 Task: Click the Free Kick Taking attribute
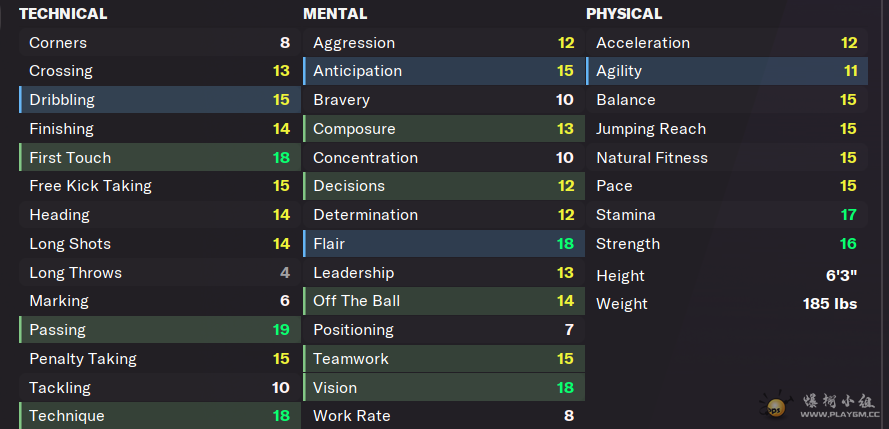click(x=158, y=186)
